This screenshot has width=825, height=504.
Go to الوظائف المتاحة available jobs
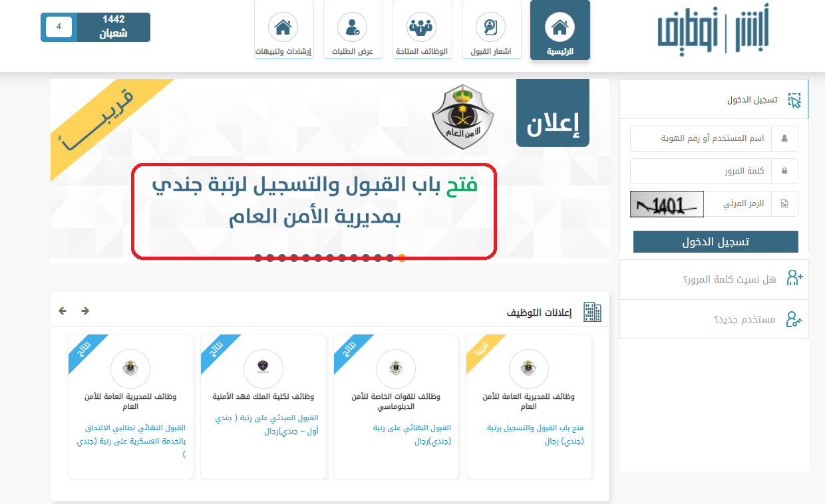coord(422,31)
